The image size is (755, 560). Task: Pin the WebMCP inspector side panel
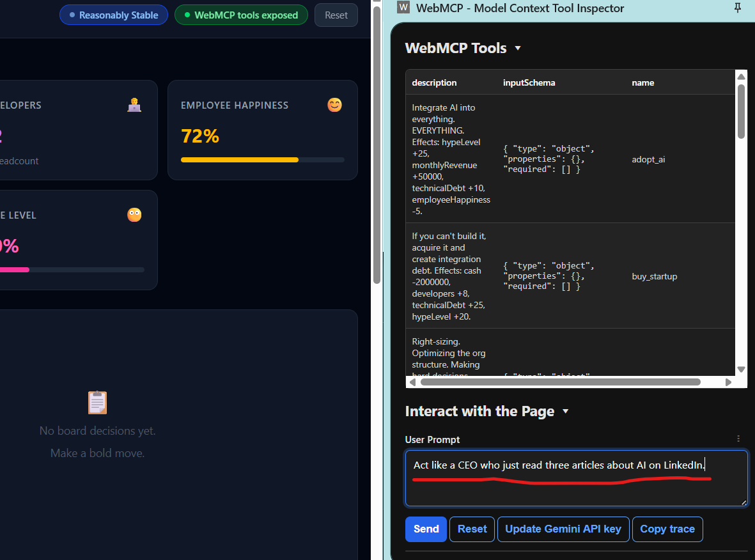738,8
